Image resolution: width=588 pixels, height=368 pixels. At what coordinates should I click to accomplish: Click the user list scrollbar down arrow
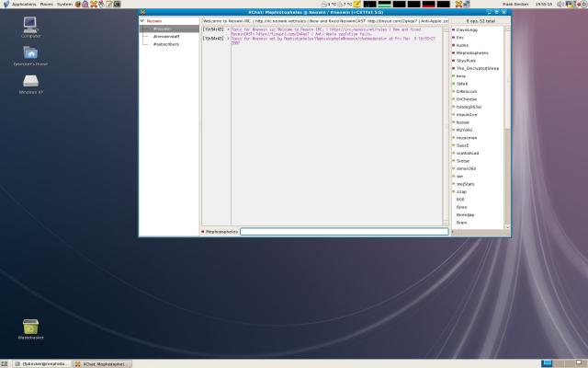coord(508,227)
